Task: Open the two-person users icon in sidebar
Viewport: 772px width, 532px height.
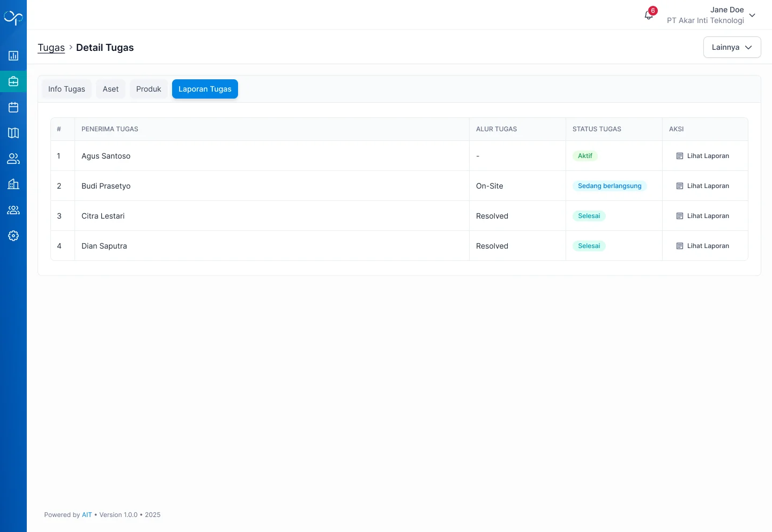Action: (13, 159)
